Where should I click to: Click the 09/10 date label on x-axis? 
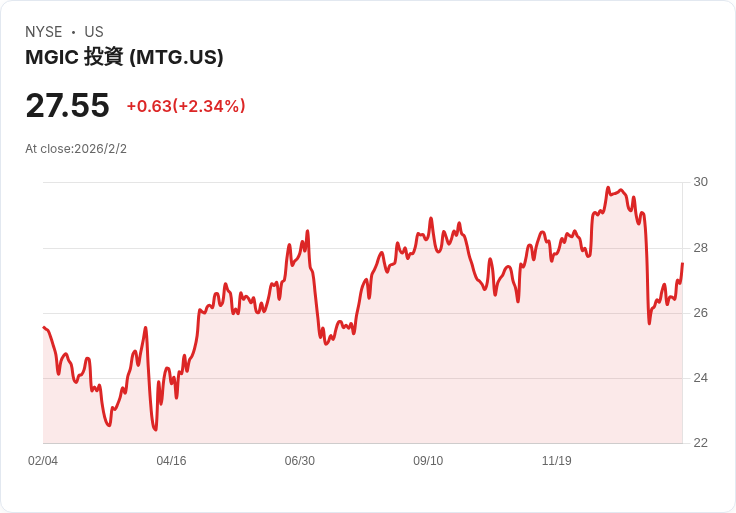click(428, 461)
